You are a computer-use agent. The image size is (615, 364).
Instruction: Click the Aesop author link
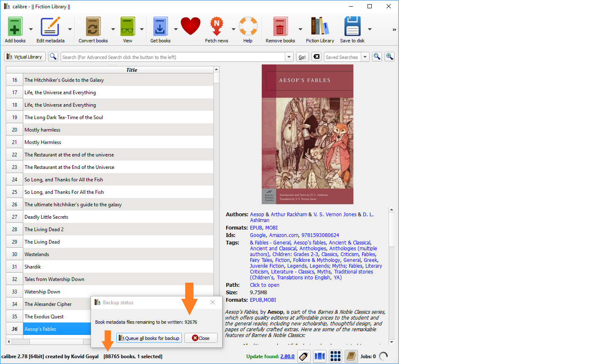[x=257, y=215]
